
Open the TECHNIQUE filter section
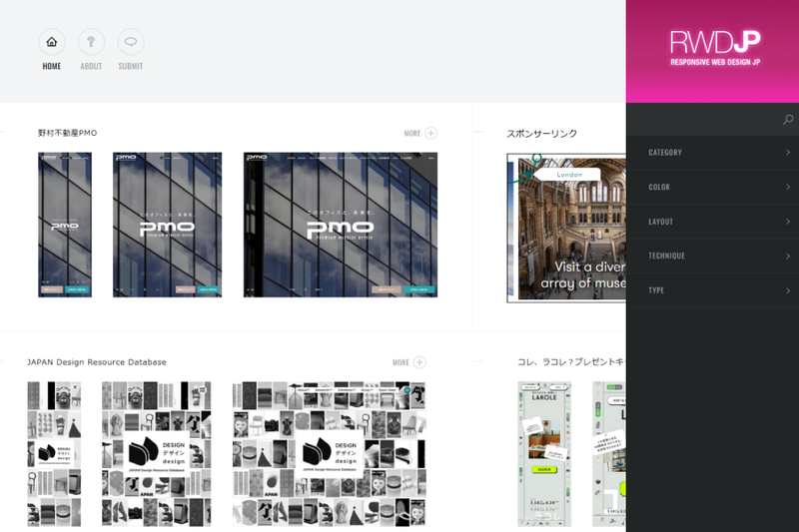[x=719, y=257]
